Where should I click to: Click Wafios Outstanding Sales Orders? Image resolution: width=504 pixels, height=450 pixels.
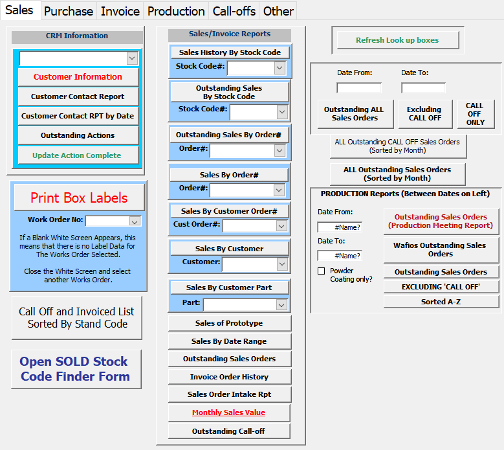(441, 250)
